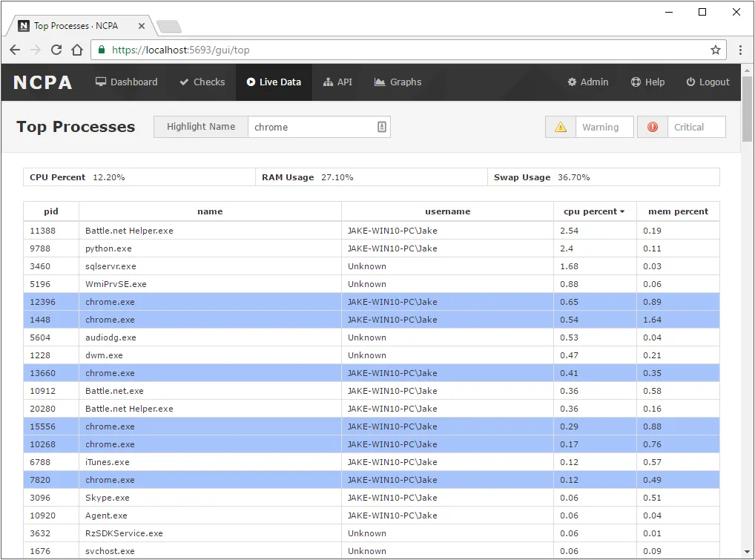This screenshot has height=560, width=755.
Task: Sort processes by pid column header
Action: (51, 211)
